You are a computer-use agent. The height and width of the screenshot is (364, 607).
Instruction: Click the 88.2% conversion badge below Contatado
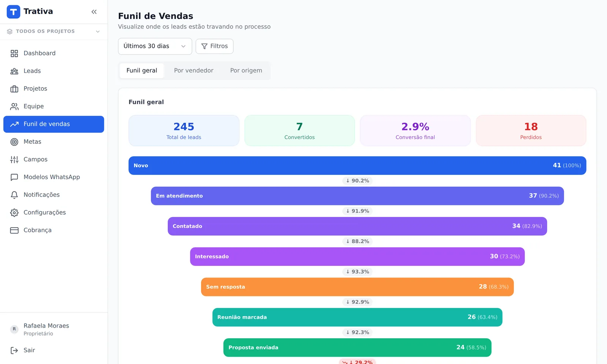(x=357, y=242)
